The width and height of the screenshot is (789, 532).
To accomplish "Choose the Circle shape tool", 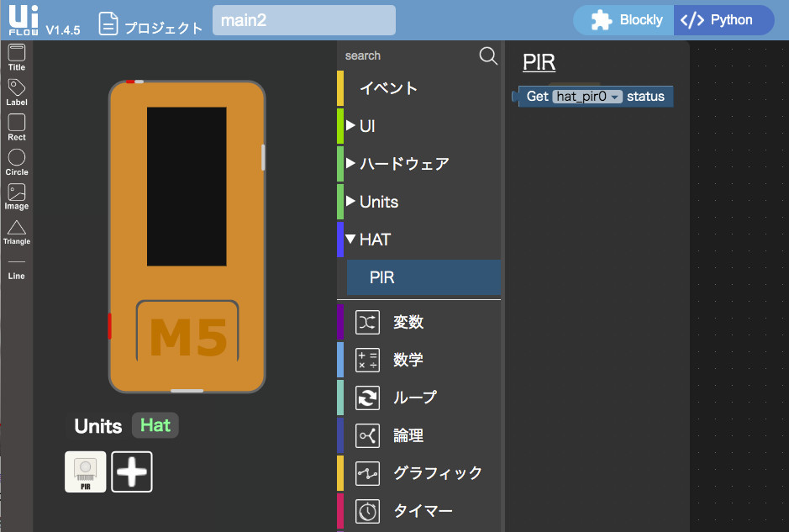I will click(x=16, y=161).
